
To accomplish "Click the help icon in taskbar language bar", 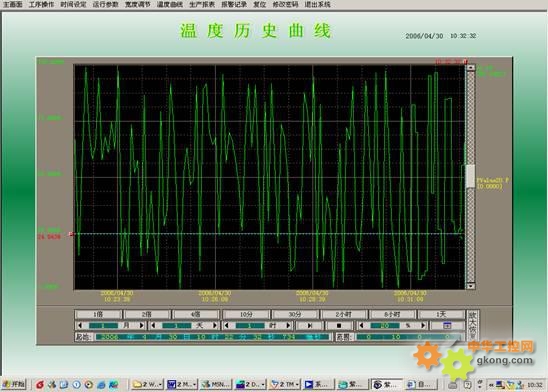I will point(467,385).
